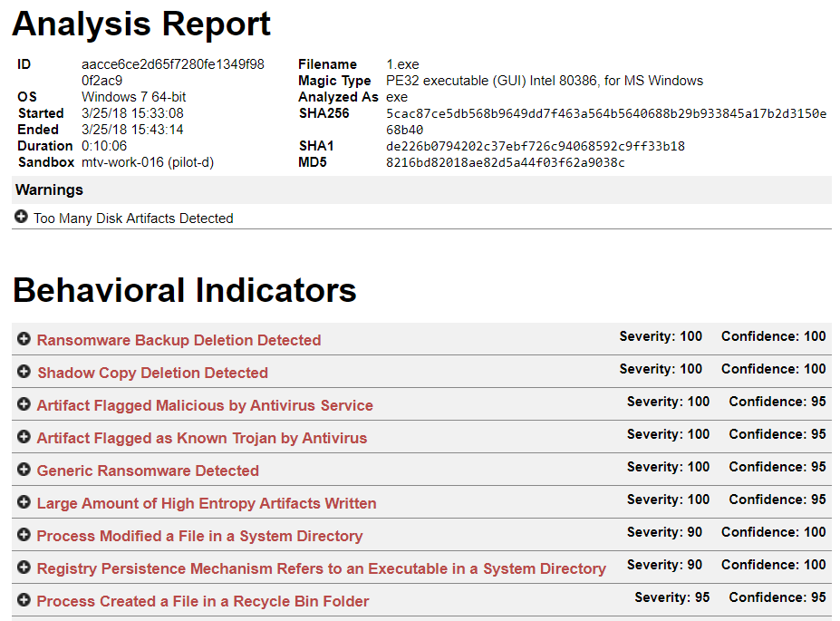840x621 pixels.
Task: Click the SHA256 hash value
Action: click(x=605, y=114)
